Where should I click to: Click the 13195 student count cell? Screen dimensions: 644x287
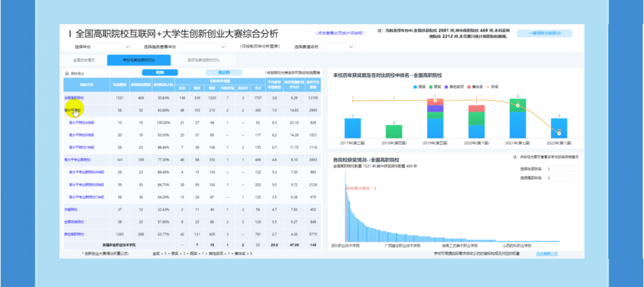click(313, 98)
